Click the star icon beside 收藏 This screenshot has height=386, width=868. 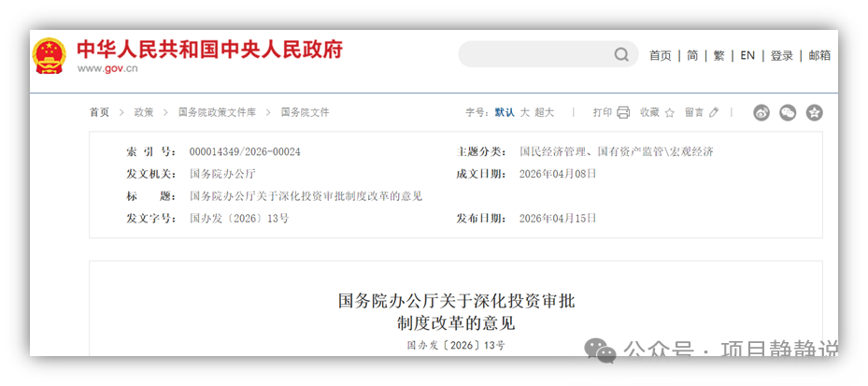pos(669,113)
